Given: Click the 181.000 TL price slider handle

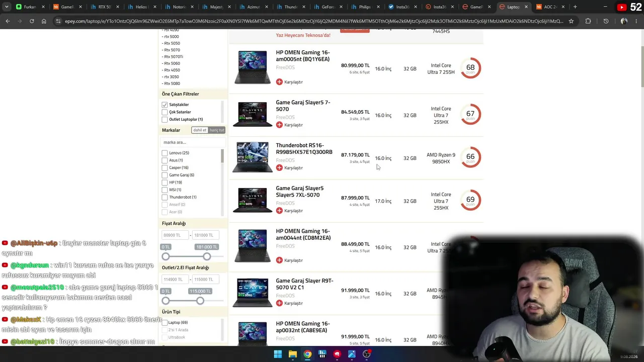Looking at the screenshot, I should click(207, 256).
